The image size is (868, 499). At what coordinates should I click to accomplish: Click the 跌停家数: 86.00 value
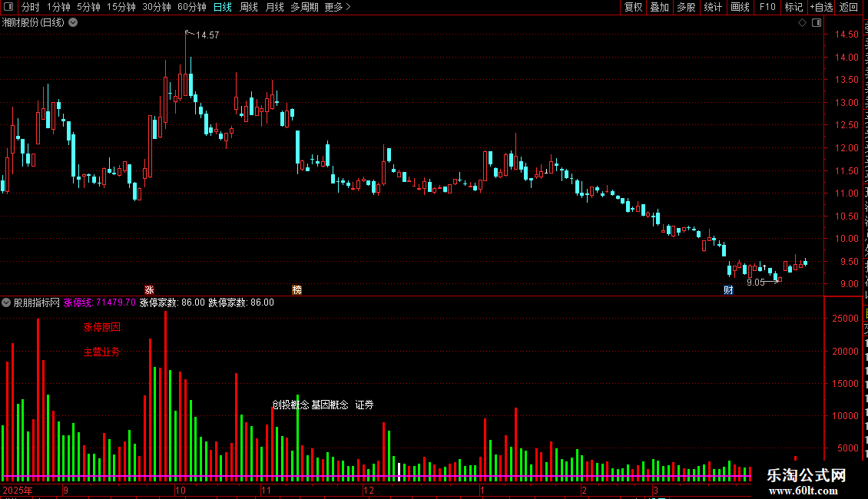click(x=241, y=302)
